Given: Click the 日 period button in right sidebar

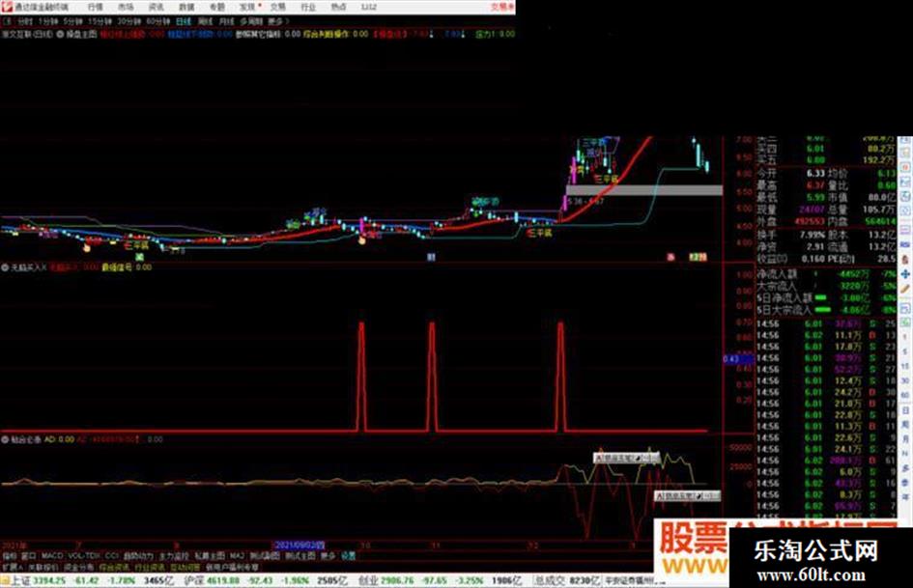Looking at the screenshot, I should click(905, 410).
